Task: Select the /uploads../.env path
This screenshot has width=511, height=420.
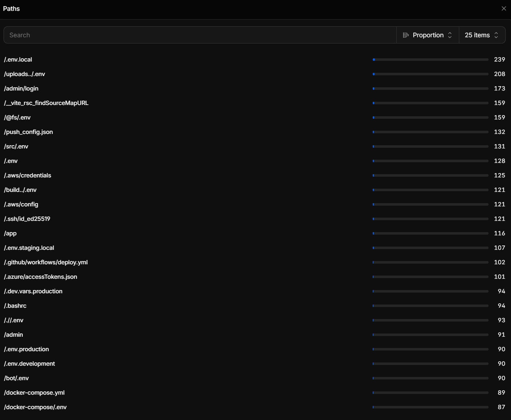Action: pyautogui.click(x=25, y=74)
